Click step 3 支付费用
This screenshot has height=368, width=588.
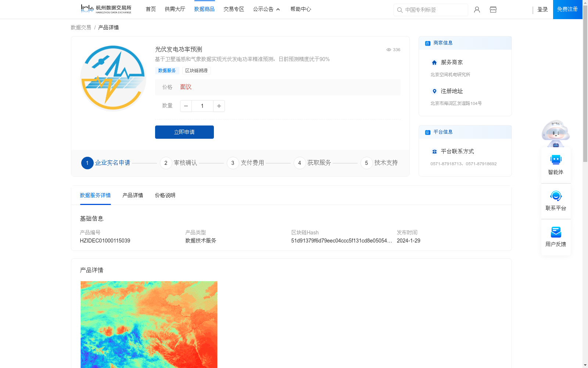click(245, 163)
